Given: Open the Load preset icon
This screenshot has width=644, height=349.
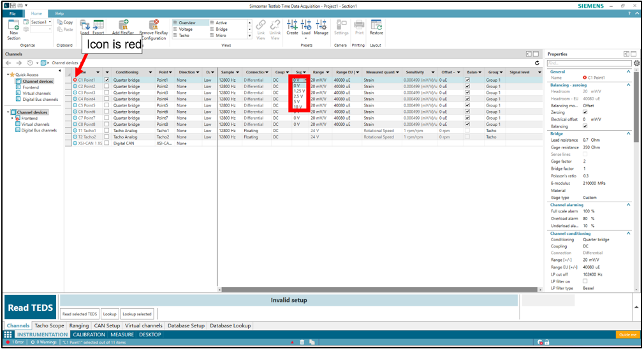Looking at the screenshot, I should pos(306,24).
